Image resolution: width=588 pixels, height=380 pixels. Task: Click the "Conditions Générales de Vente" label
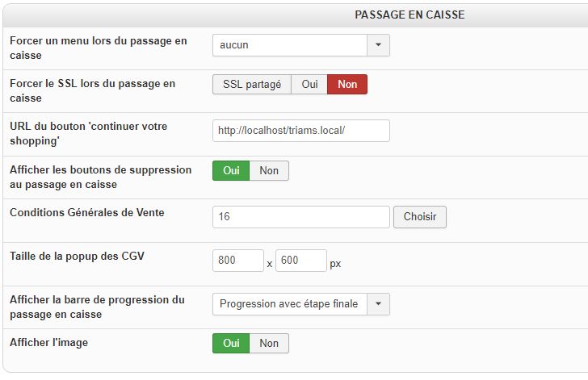point(86,212)
